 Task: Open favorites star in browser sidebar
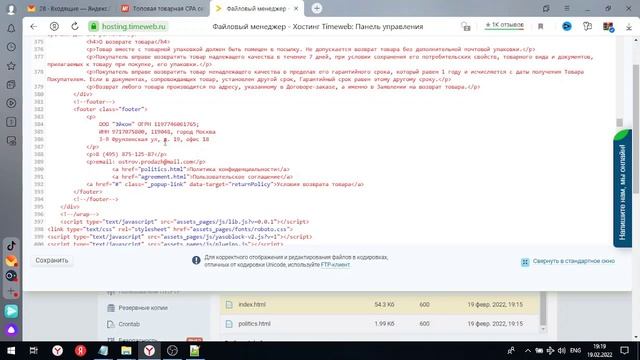coord(11,66)
